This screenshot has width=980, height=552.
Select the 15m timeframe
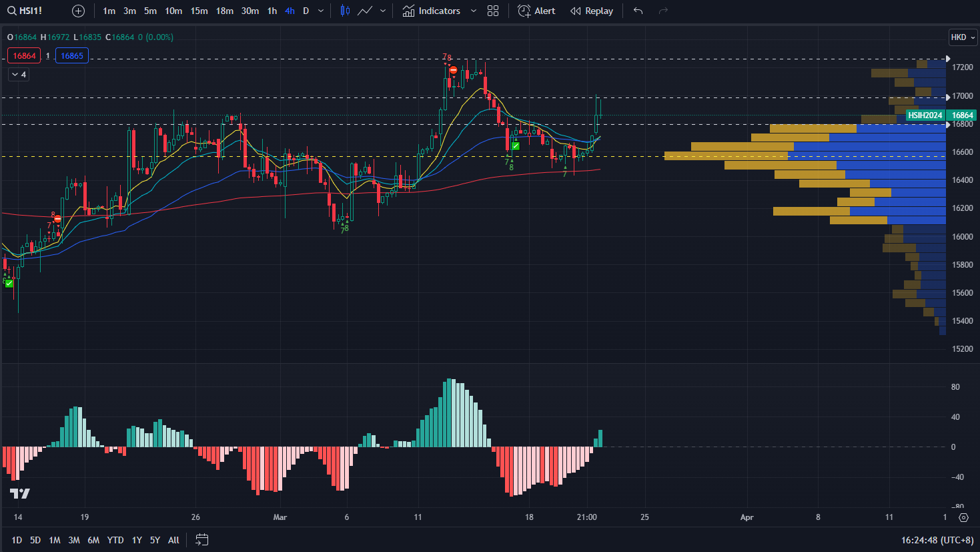point(199,11)
